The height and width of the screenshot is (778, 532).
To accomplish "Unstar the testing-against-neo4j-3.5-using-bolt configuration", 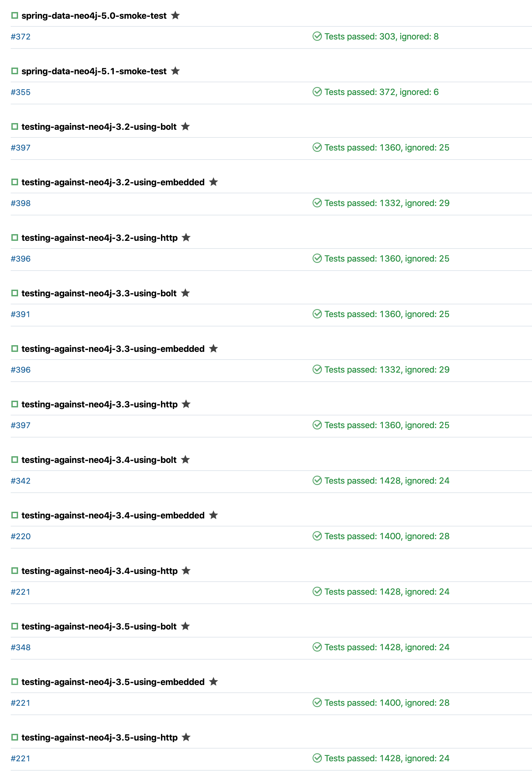I will tap(185, 626).
